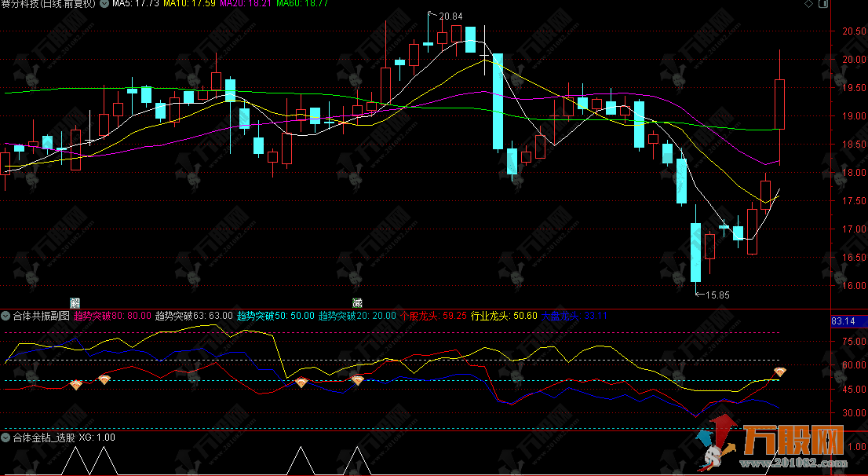
Task: Click the 20.84 high price label
Action: click(x=450, y=16)
